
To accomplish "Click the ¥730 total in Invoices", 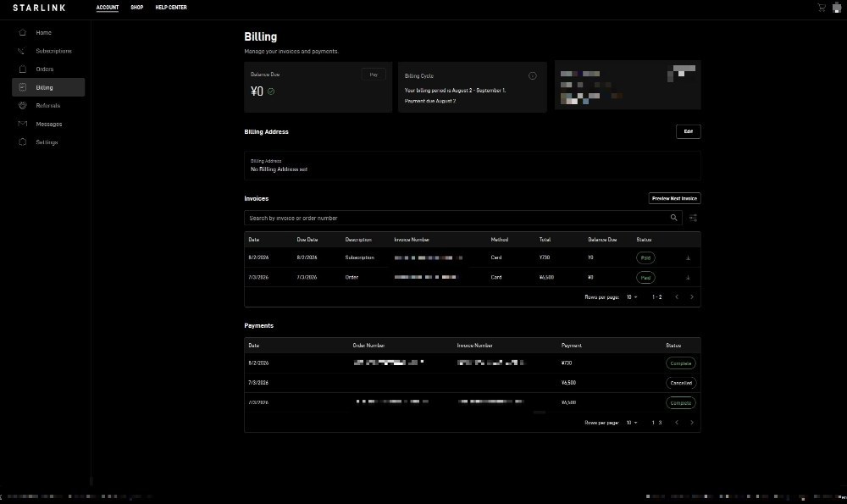I will (545, 258).
